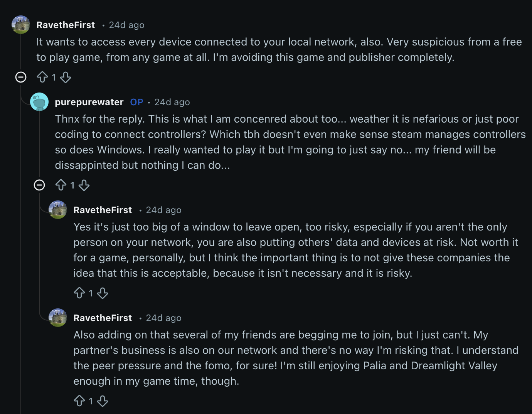Open purepurewater's username link

coord(89,102)
